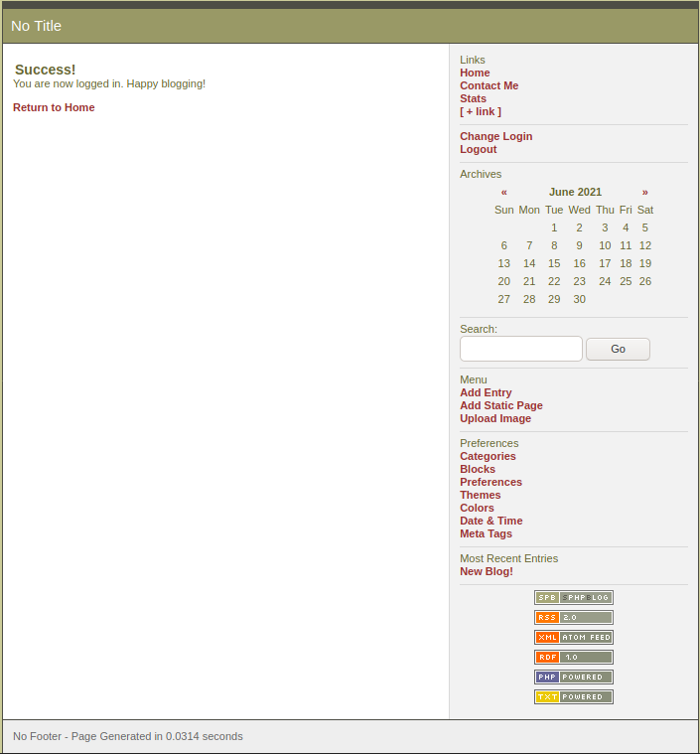
Task: Click the TXT Powered badge
Action: coord(573,696)
